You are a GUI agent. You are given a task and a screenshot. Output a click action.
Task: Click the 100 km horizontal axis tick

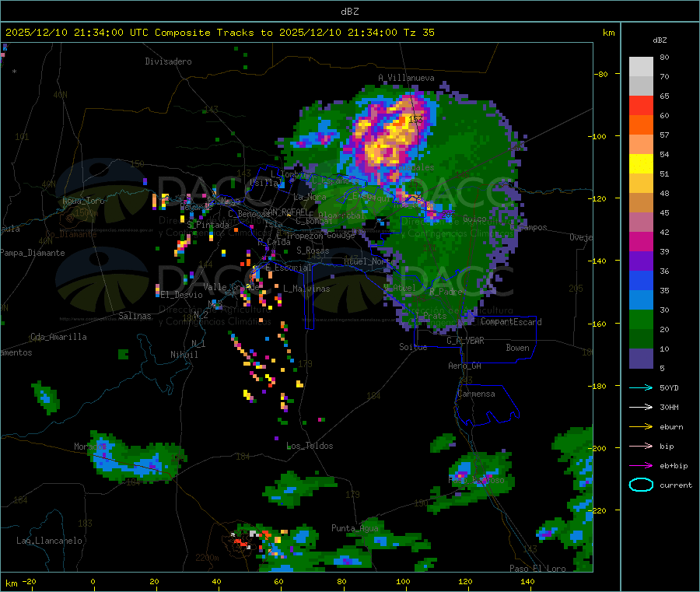[403, 581]
